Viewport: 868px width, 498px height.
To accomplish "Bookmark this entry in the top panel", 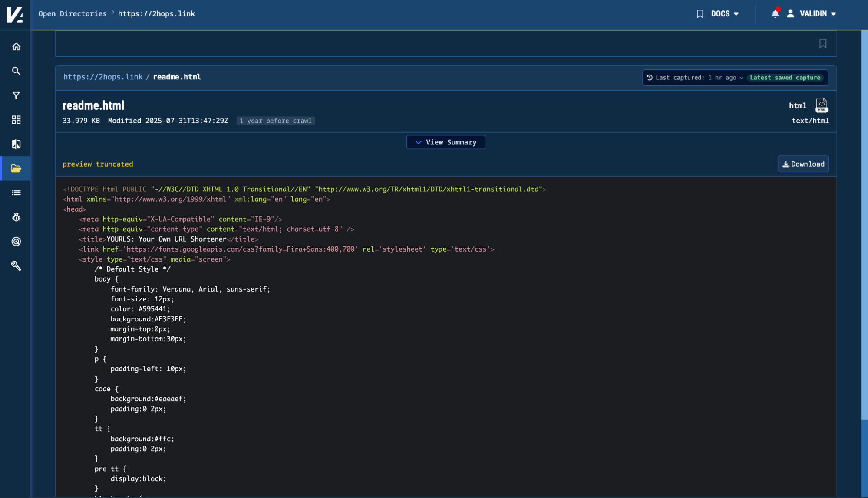I will coord(822,43).
